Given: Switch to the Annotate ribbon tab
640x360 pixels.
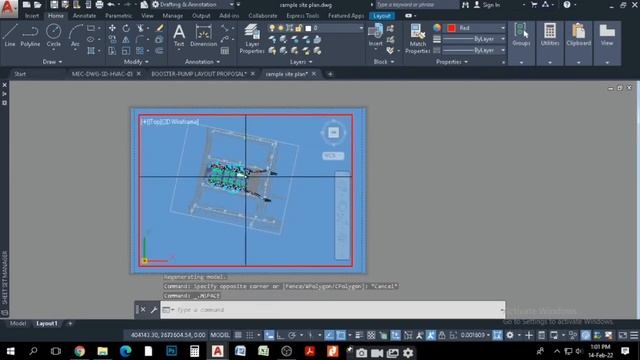Looking at the screenshot, I should click(x=84, y=16).
